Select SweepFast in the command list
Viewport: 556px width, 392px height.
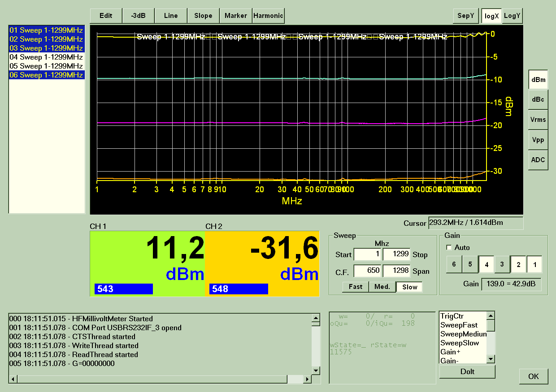point(463,325)
